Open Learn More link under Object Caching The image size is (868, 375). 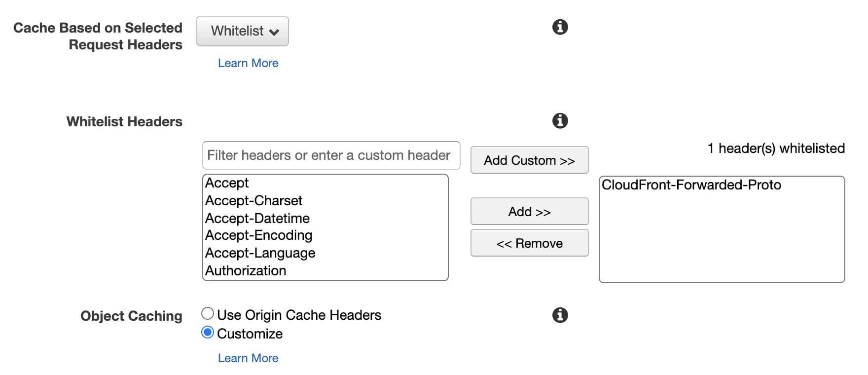[x=248, y=358]
